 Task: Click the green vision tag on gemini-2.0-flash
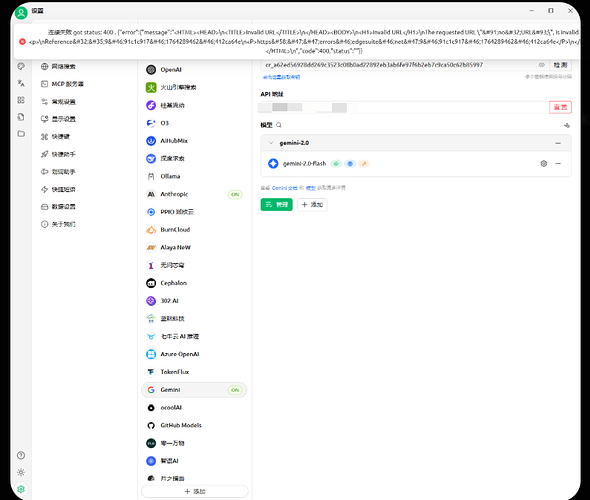pyautogui.click(x=336, y=164)
